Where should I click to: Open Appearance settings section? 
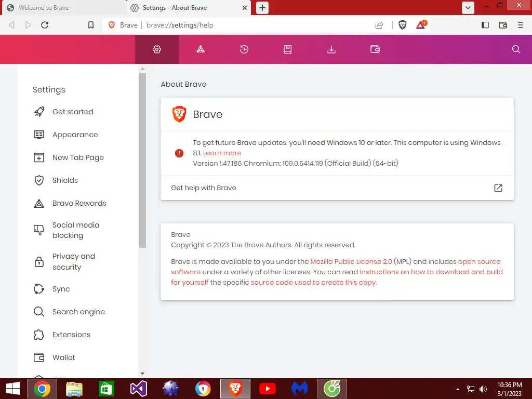coord(75,135)
